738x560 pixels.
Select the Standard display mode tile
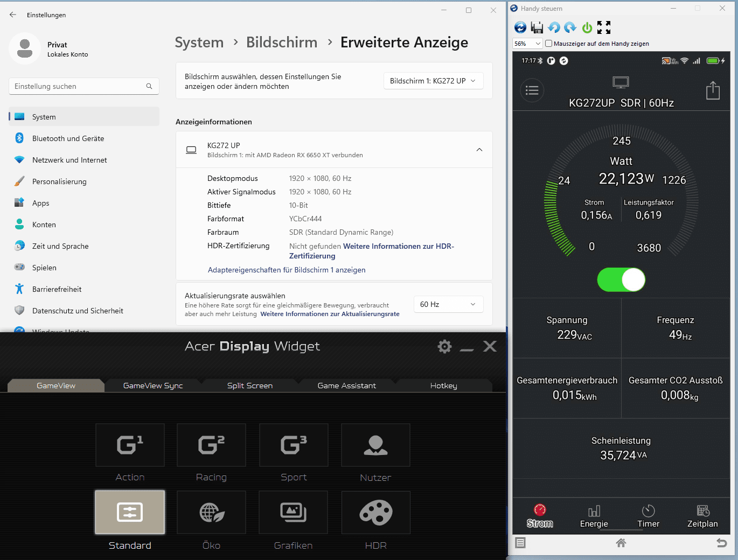tap(130, 513)
